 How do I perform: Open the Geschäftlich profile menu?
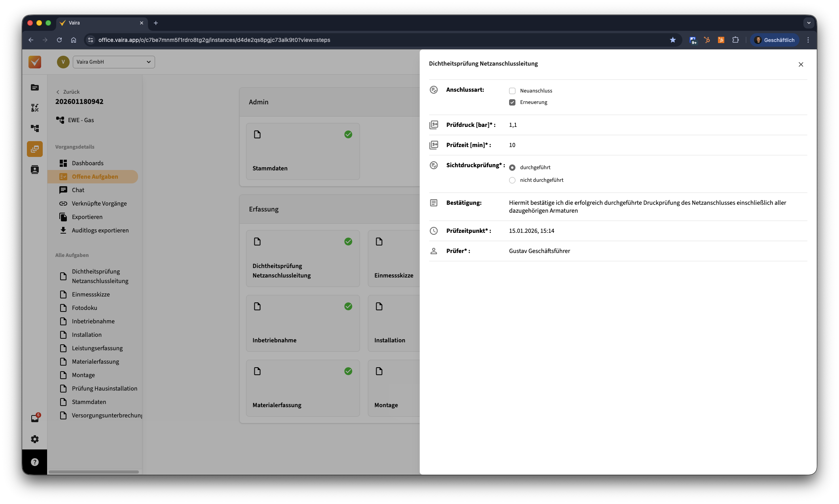click(x=775, y=40)
